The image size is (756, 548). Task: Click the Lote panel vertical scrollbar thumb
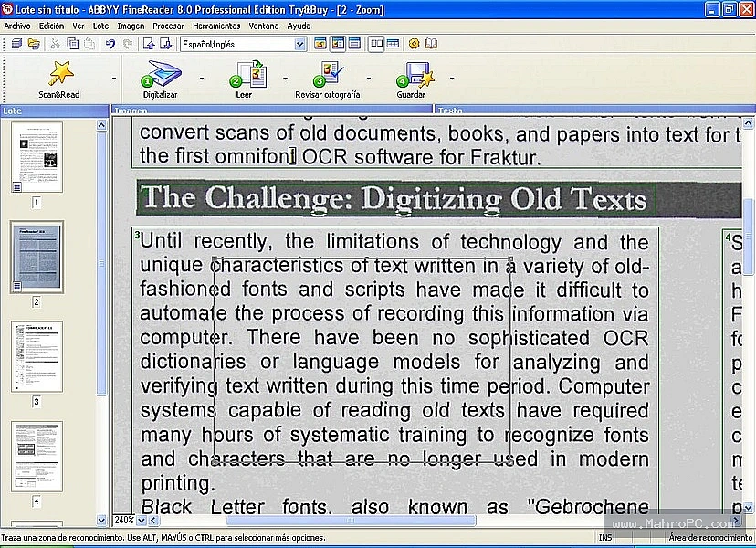[101, 263]
